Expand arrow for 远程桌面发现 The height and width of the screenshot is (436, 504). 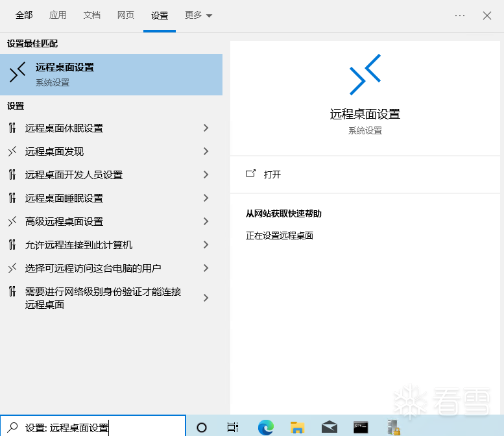206,151
